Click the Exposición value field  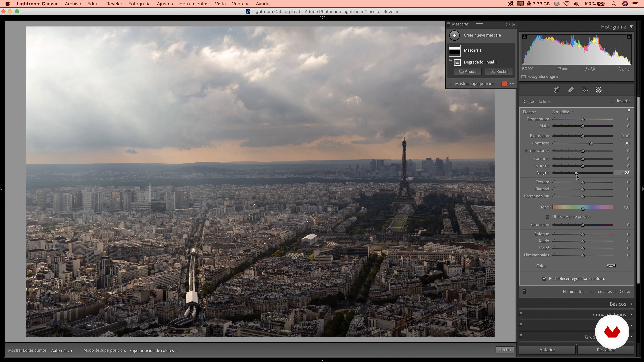(625, 136)
